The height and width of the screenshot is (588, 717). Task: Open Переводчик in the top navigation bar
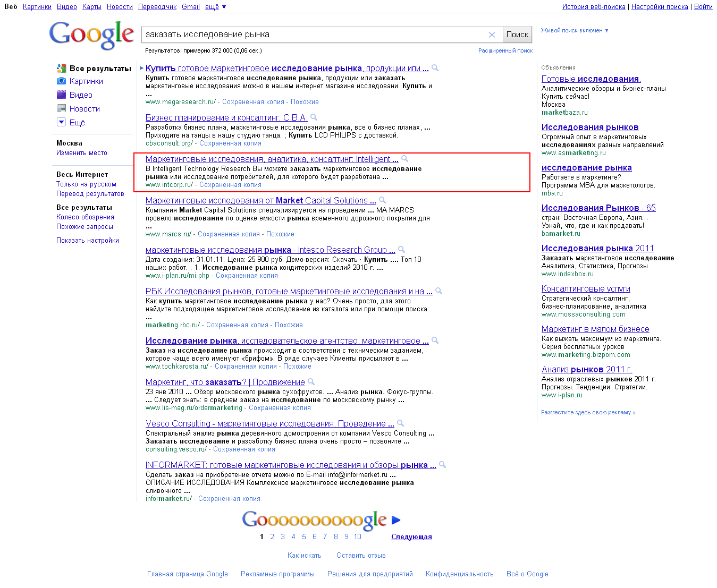tap(157, 7)
